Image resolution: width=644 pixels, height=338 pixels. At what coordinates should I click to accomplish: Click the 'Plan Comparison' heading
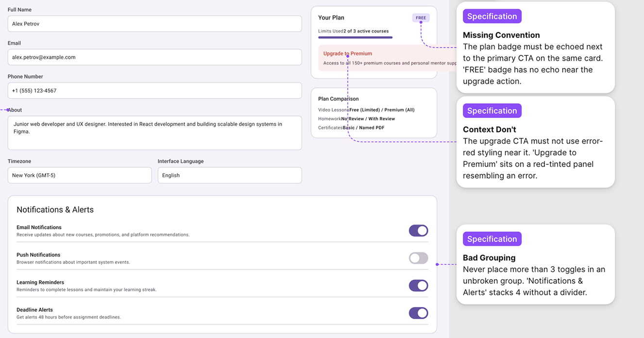pos(339,99)
